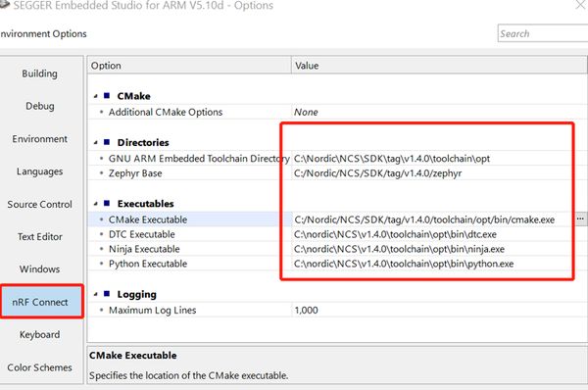The height and width of the screenshot is (390, 588).
Task: Select the nRF Connect category
Action: tap(41, 302)
